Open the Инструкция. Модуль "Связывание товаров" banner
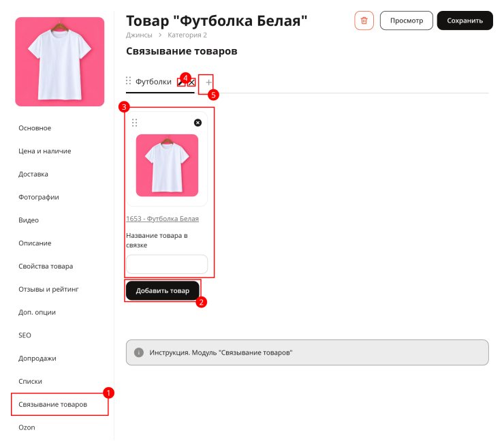The width and height of the screenshot is (504, 441). 307,352
